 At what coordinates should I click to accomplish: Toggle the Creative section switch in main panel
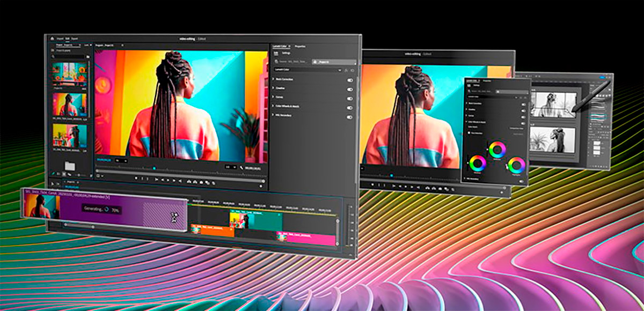pos(350,90)
